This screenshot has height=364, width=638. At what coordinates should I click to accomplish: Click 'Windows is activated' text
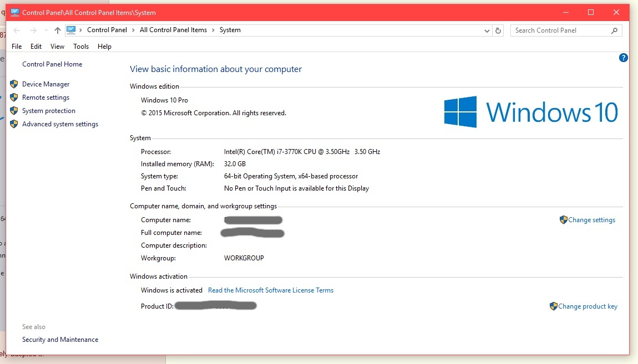(171, 290)
